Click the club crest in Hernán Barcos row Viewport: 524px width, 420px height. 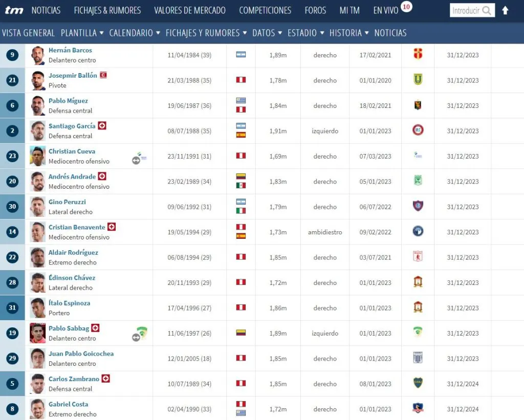click(418, 55)
